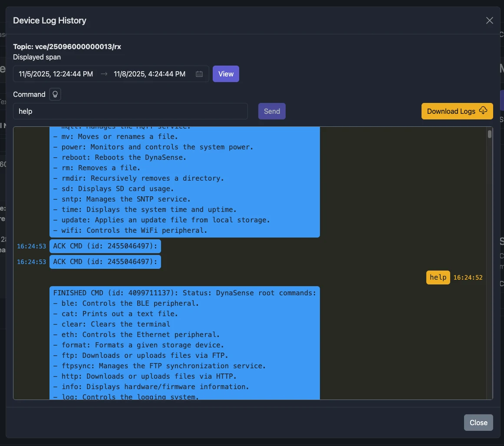Screen dimensions: 504x446
Task: Focus the command input containing help
Action: pyautogui.click(x=130, y=111)
